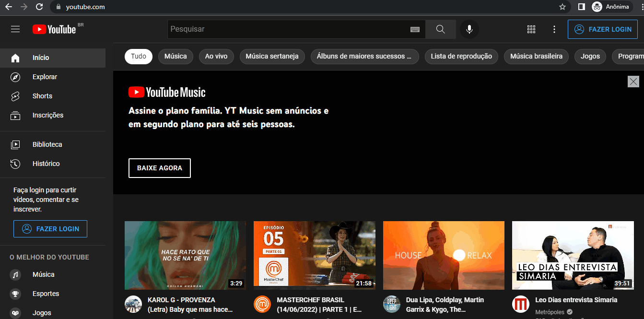Start voice search with microphone

pyautogui.click(x=469, y=29)
